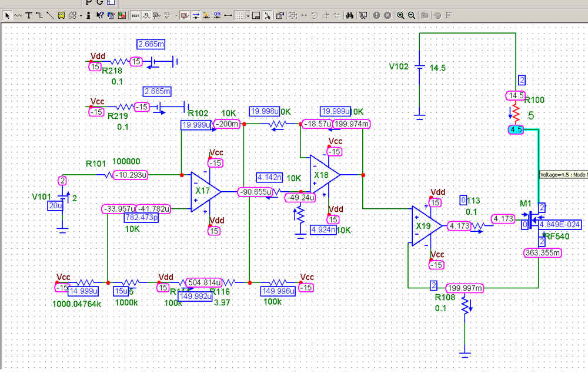Toggle the ON condition display button

coord(217,15)
